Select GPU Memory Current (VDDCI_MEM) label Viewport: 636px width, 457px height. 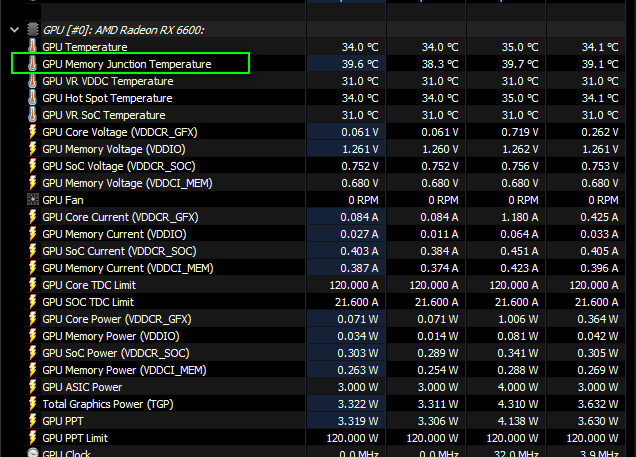[128, 268]
